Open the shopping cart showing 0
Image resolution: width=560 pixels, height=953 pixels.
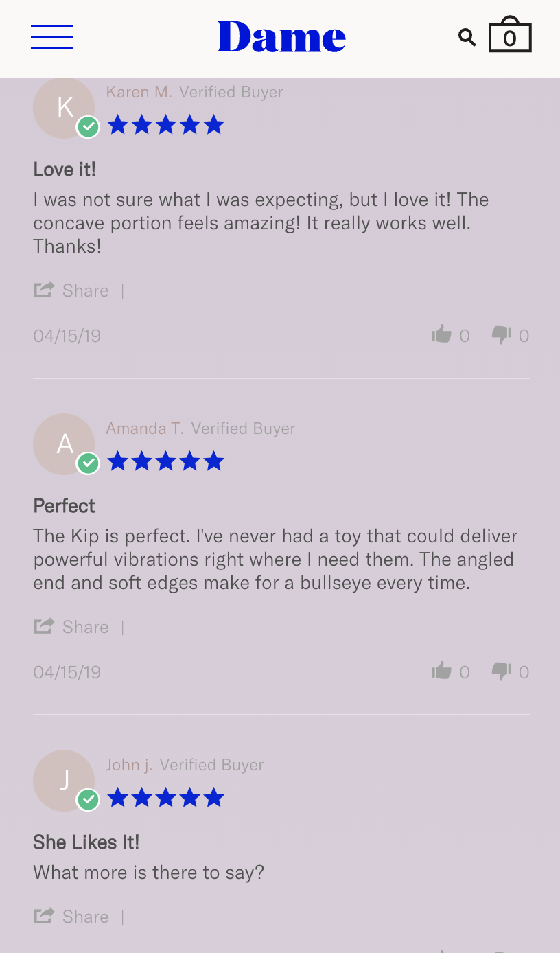coord(510,34)
